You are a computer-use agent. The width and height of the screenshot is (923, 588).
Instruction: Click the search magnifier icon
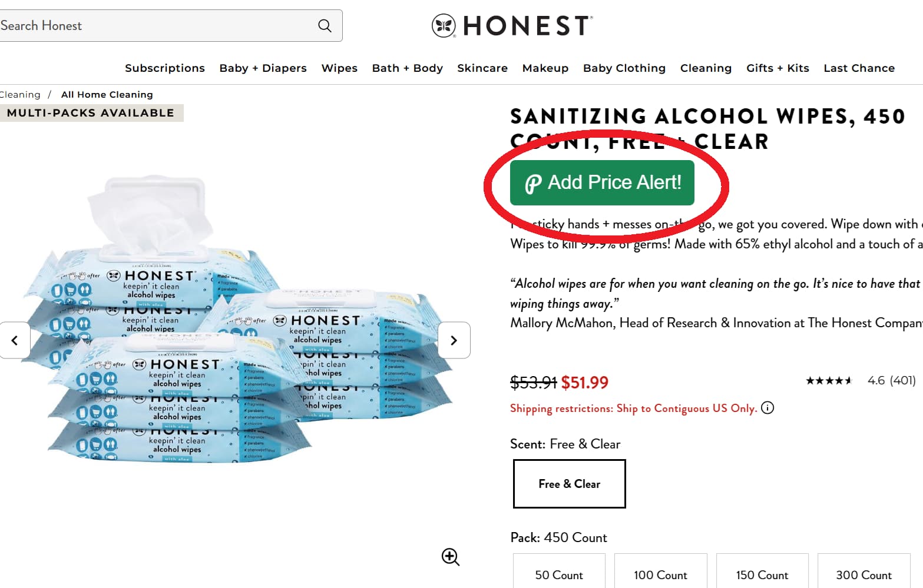(x=325, y=26)
